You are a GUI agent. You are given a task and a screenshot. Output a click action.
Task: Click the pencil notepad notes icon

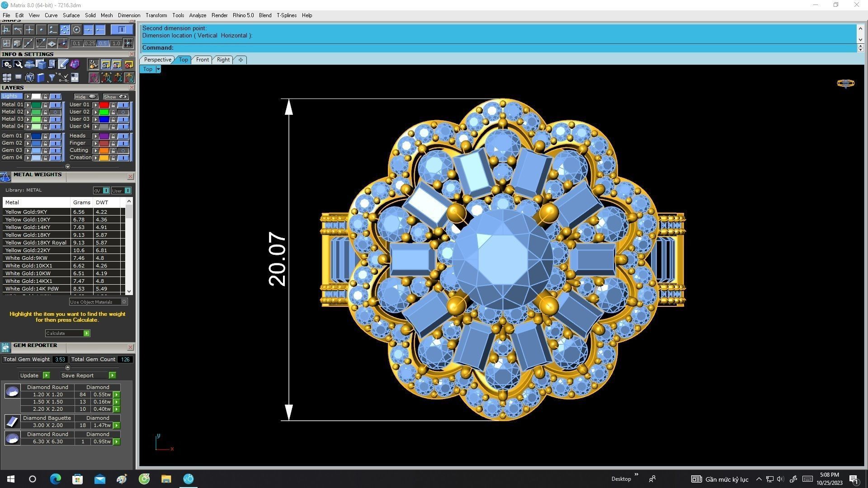click(63, 64)
